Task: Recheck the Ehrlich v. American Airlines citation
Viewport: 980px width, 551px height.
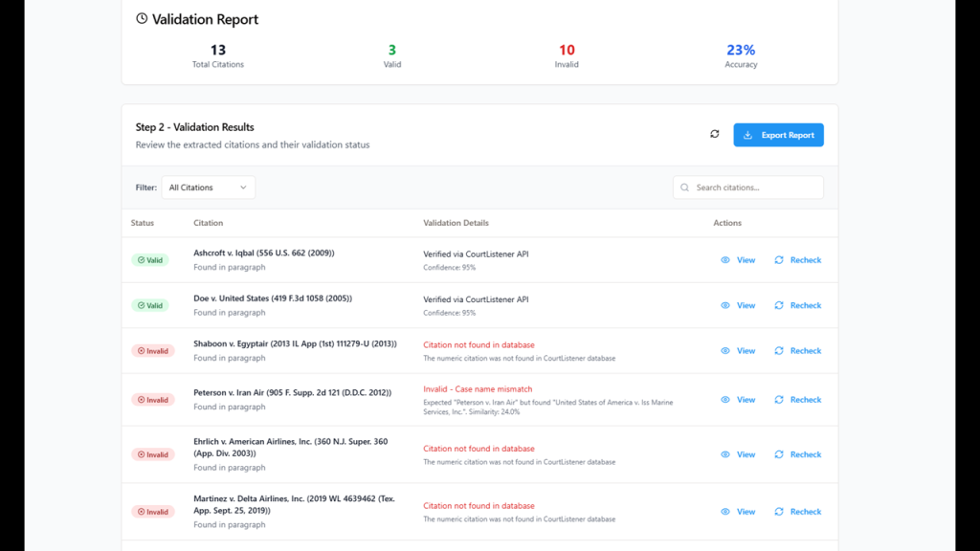Action: [804, 455]
